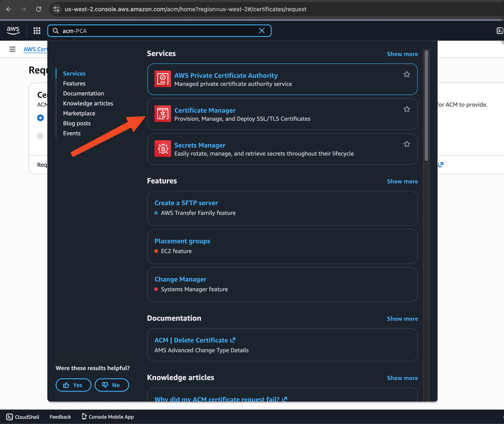Viewport: 504px width, 424px height.
Task: Open the services grid menu icon
Action: pos(37,30)
